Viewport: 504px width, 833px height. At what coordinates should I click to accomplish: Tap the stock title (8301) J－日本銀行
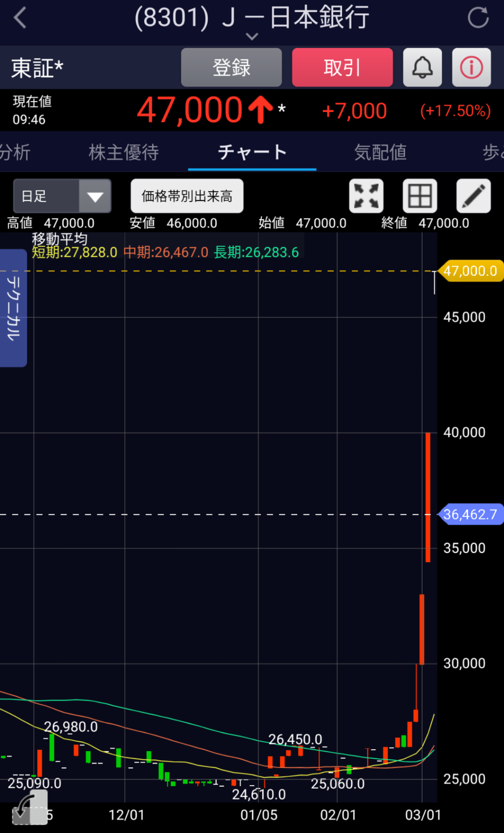pyautogui.click(x=252, y=17)
